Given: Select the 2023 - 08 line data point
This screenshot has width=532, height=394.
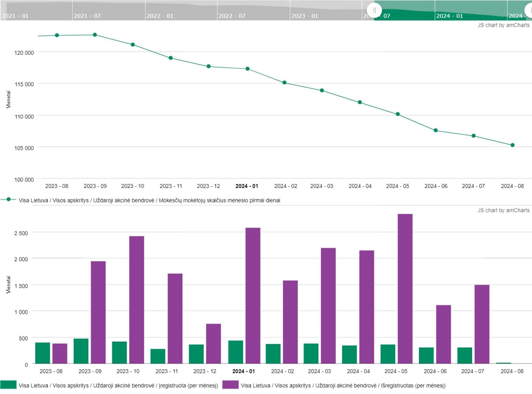Looking at the screenshot, I should (x=57, y=35).
